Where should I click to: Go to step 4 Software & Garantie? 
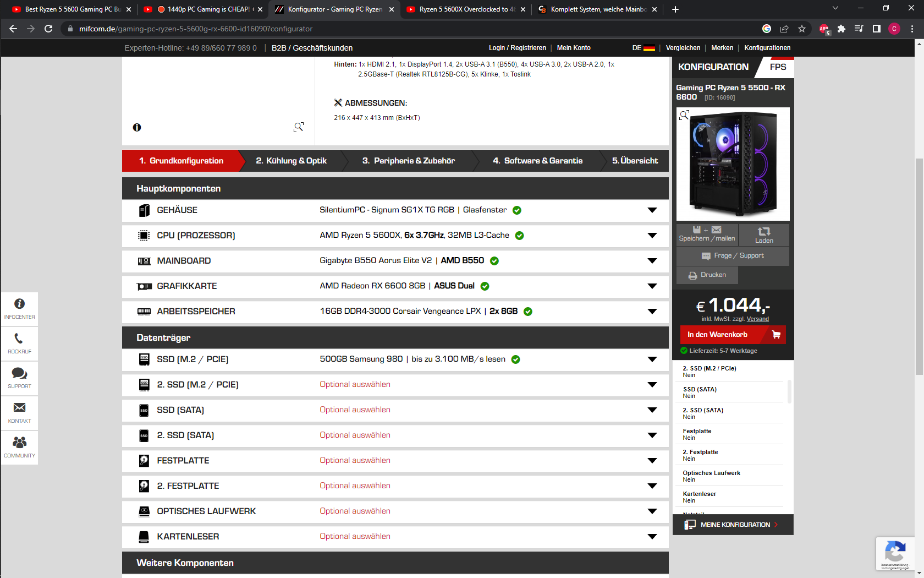(537, 161)
